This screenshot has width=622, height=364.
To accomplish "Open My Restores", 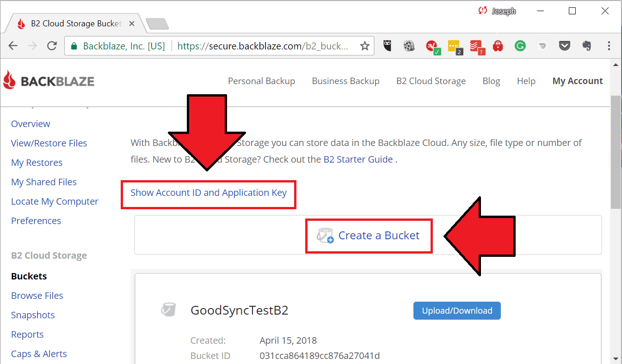I will pyautogui.click(x=37, y=163).
